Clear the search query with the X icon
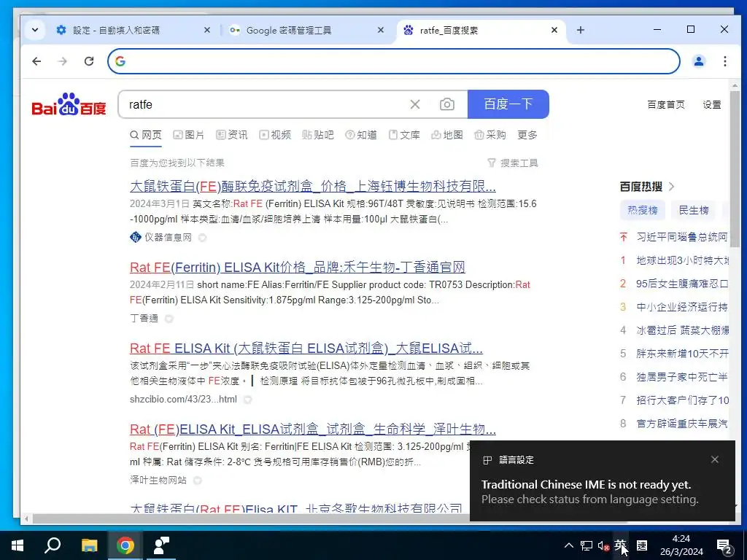This screenshot has width=747, height=560. pyautogui.click(x=415, y=104)
